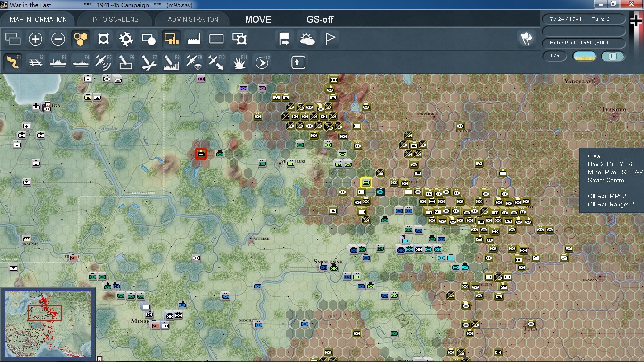Click the cogwheel map overlay icon

126,39
